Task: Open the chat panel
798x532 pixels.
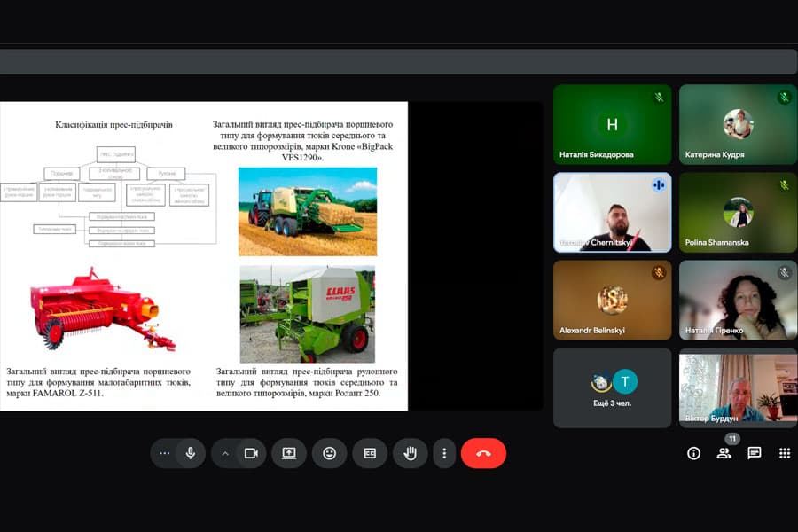Action: click(755, 453)
